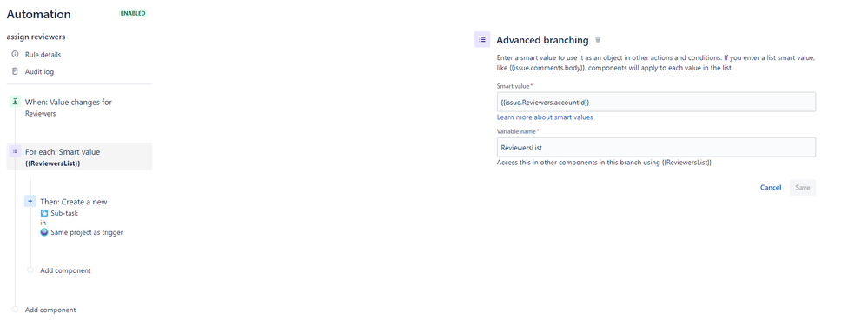
Task: Click the Access this in other components hint
Action: (x=604, y=163)
